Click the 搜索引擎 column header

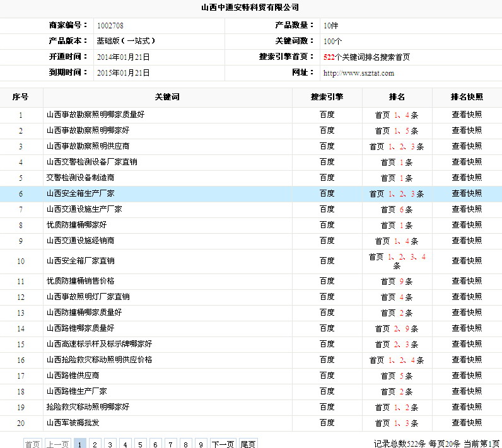click(327, 97)
